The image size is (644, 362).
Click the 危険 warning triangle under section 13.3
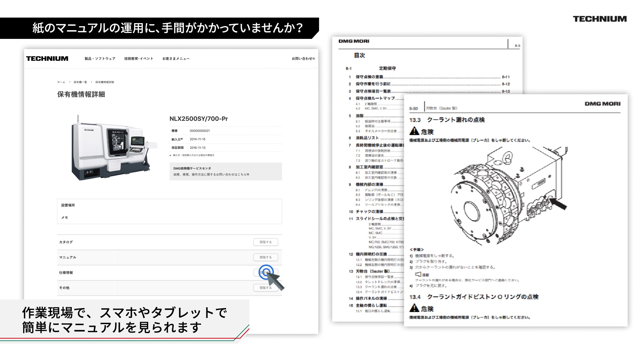pyautogui.click(x=415, y=131)
